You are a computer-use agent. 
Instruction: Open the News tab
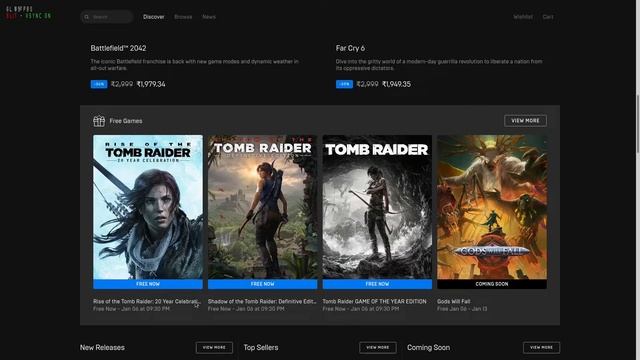click(209, 17)
